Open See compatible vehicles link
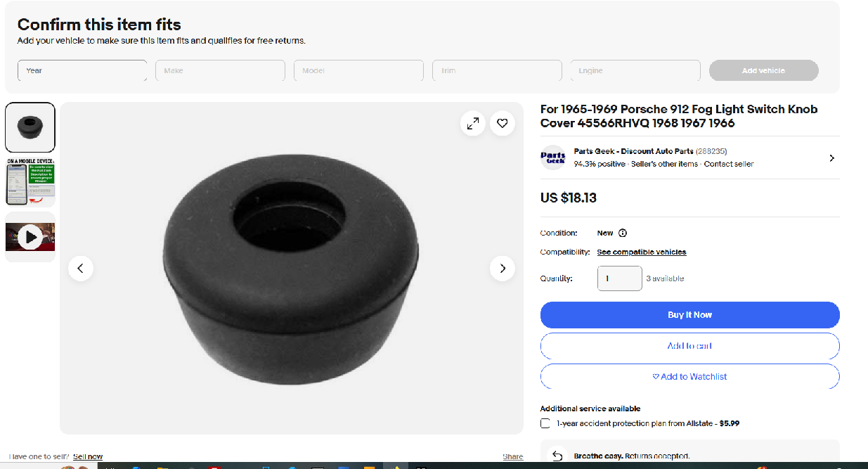Viewport: 868px width, 469px height. point(641,252)
